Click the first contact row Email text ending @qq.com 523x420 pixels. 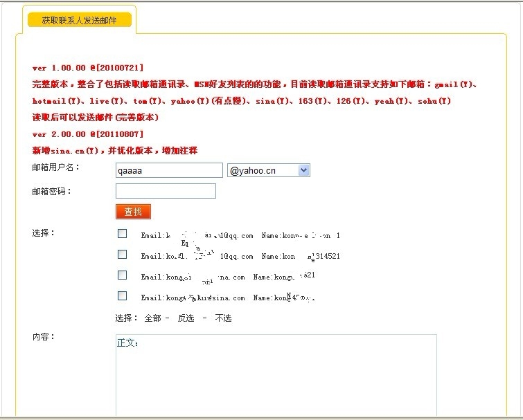pos(197,235)
